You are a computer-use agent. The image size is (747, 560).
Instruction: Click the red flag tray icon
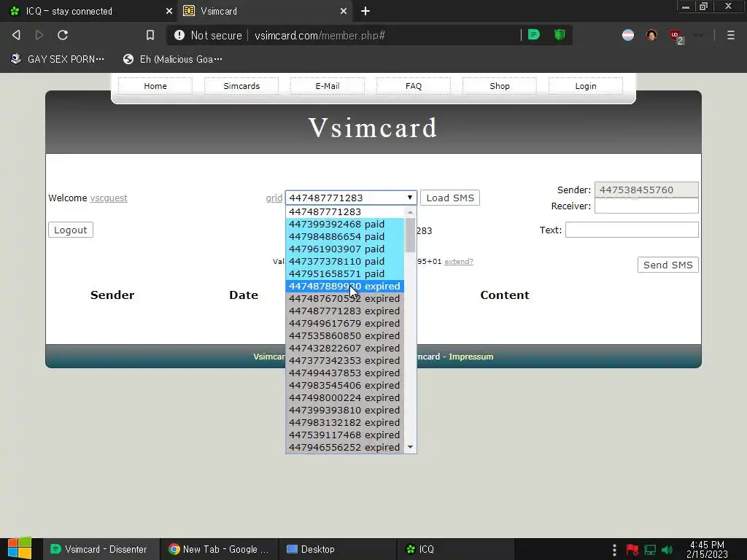[x=632, y=550]
